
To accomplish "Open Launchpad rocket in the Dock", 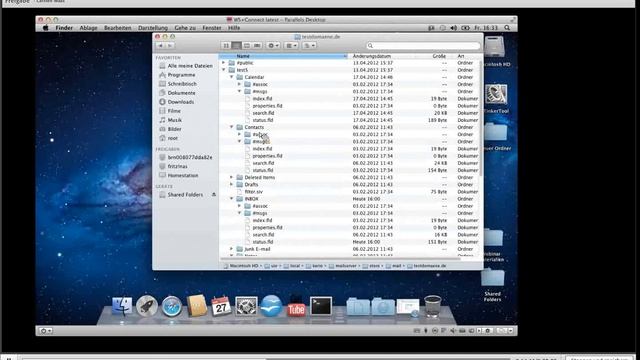I will [x=147, y=306].
